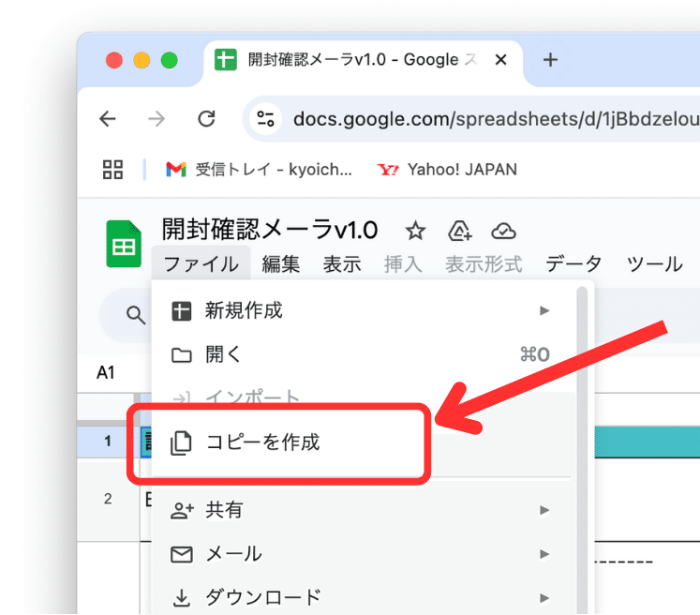This screenshot has width=700, height=615.
Task: Open a new browser tab
Action: click(550, 60)
